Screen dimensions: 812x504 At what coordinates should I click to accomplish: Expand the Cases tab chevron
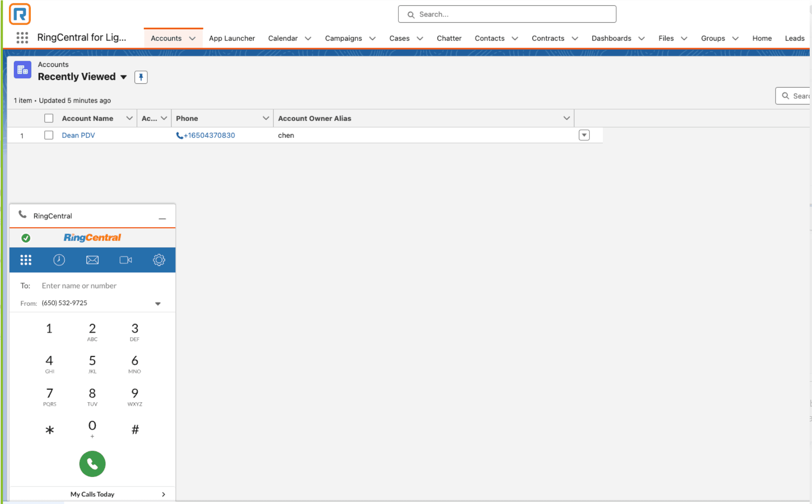pyautogui.click(x=420, y=38)
